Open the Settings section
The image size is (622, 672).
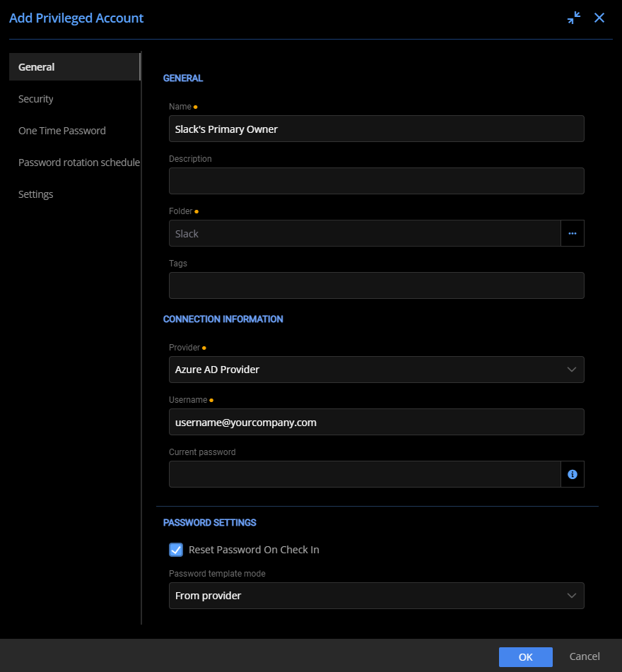point(35,194)
